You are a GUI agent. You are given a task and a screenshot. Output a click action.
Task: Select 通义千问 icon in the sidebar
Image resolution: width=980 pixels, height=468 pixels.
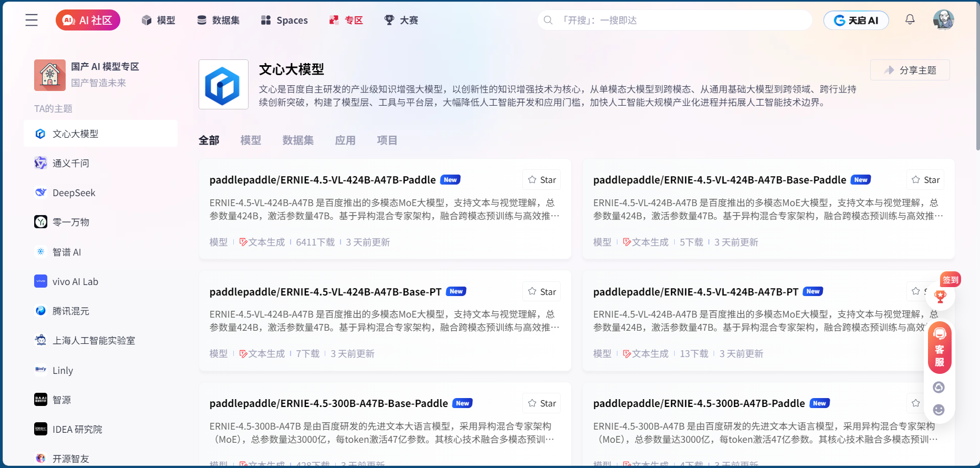pos(40,163)
